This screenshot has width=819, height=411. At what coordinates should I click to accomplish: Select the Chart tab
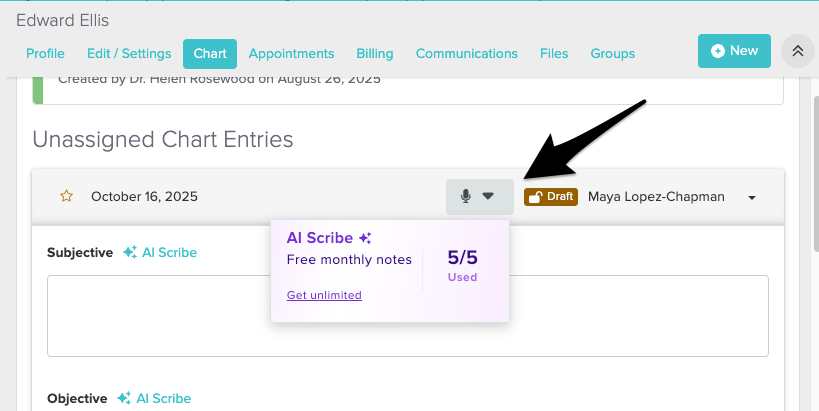[x=210, y=54]
